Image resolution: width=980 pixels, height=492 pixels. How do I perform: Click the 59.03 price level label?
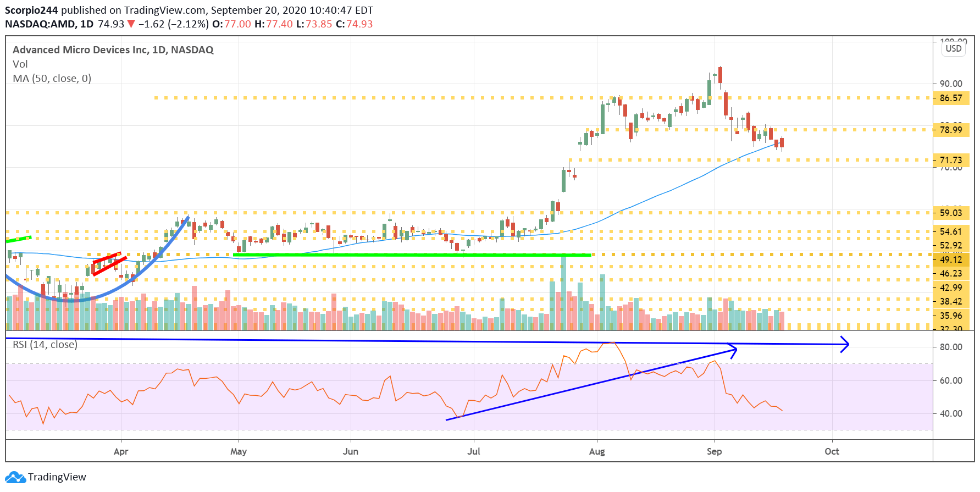point(951,213)
